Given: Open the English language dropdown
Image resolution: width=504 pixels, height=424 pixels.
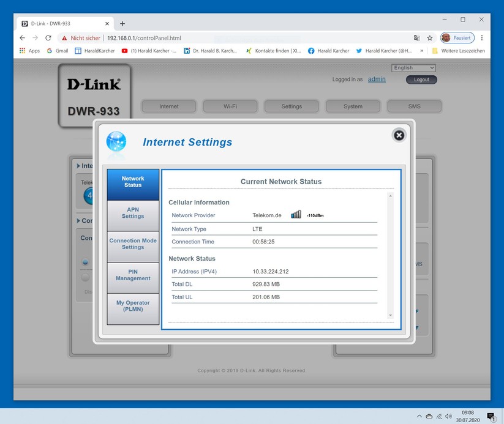Looking at the screenshot, I should tap(413, 68).
